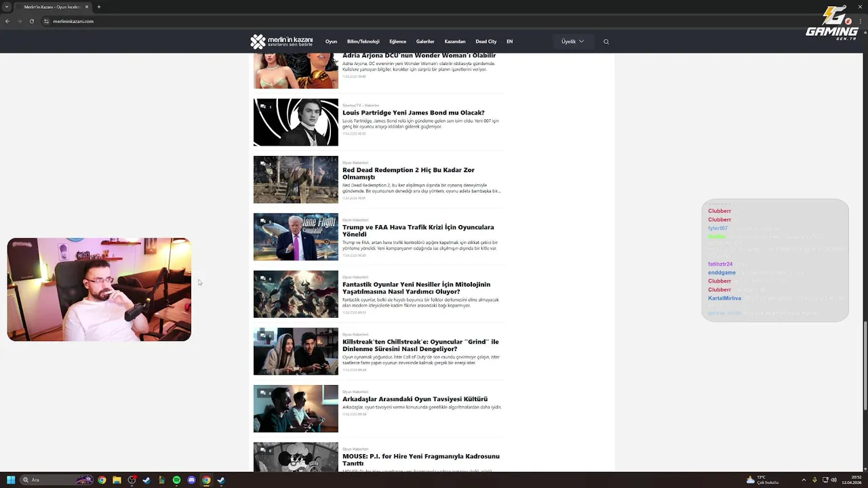Click the Killstreak gamers couple thumbnail

tap(296, 351)
